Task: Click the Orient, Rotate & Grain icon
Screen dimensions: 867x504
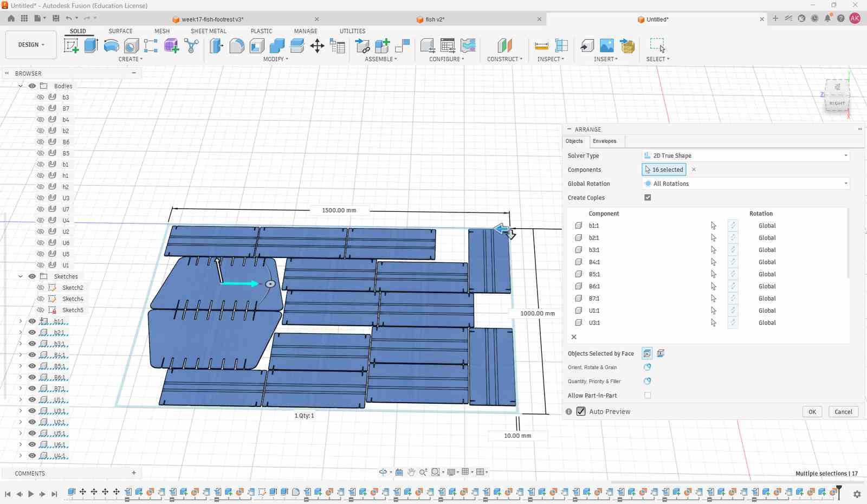Action: point(647,367)
